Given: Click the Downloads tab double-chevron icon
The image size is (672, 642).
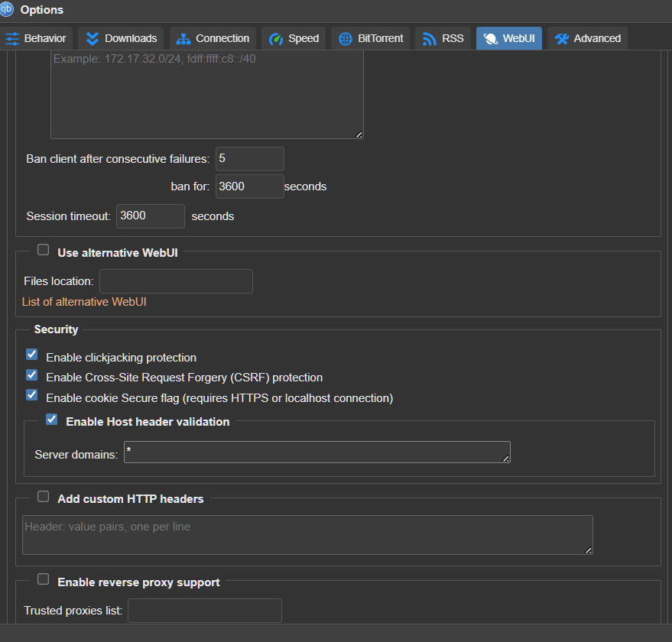Looking at the screenshot, I should pyautogui.click(x=93, y=38).
